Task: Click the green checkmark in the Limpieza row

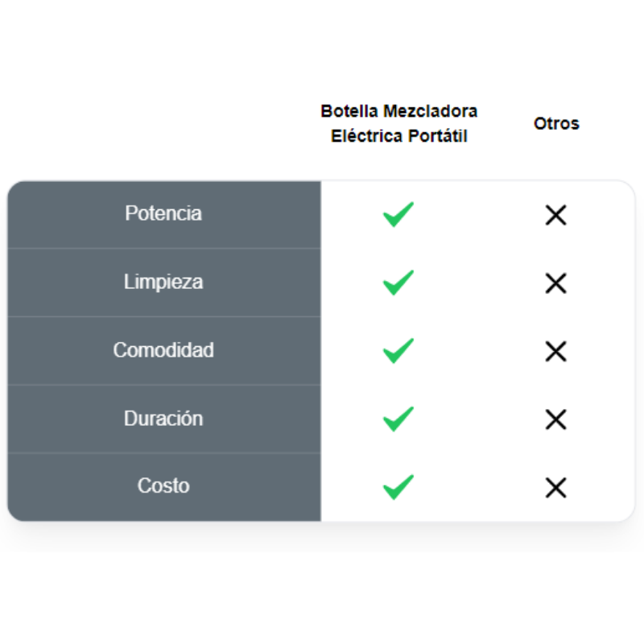Action: (398, 283)
